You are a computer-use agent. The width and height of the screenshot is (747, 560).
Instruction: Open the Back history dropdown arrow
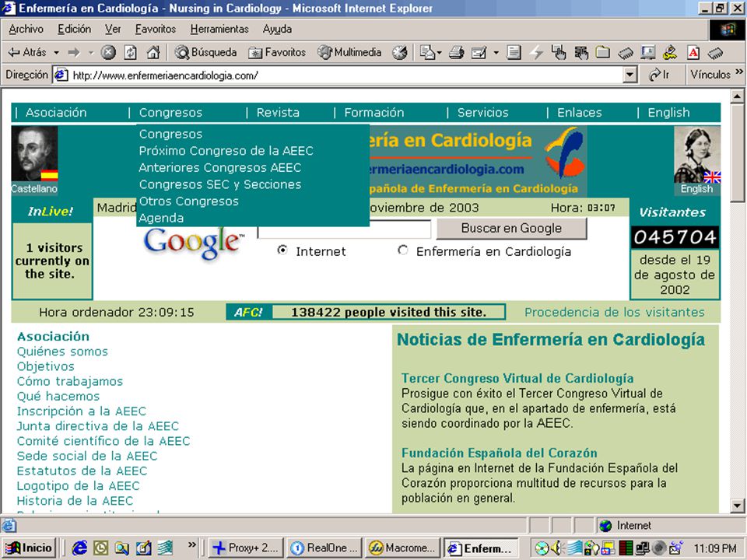tap(56, 52)
